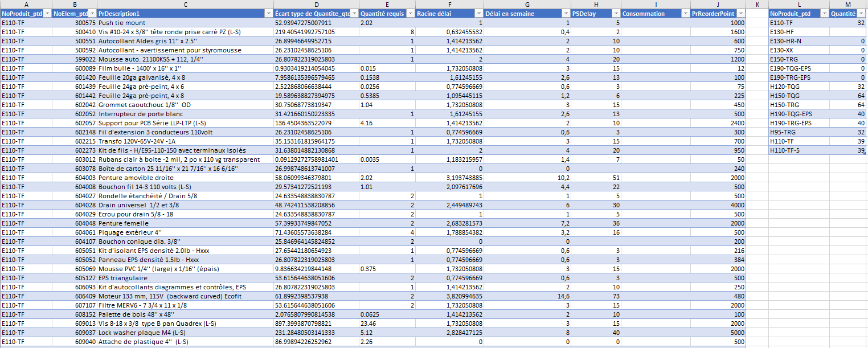Viewport: 868px width, 348px height.
Task: Expand the Délai en semaine filter arrow
Action: coord(566,14)
